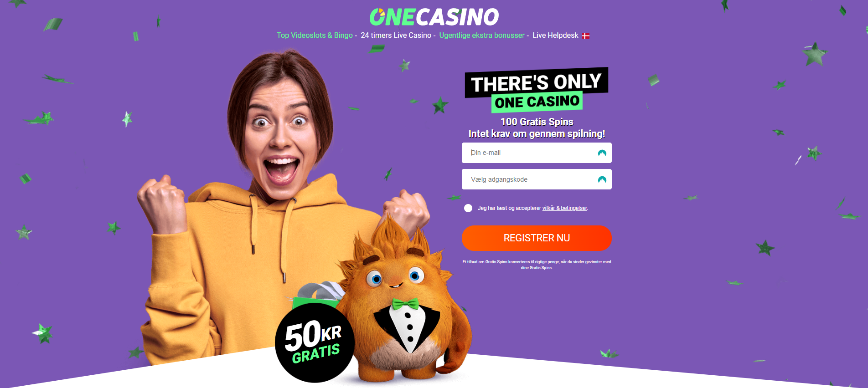Image resolution: width=868 pixels, height=388 pixels.
Task: Click Live Helpdesk text
Action: 555,36
